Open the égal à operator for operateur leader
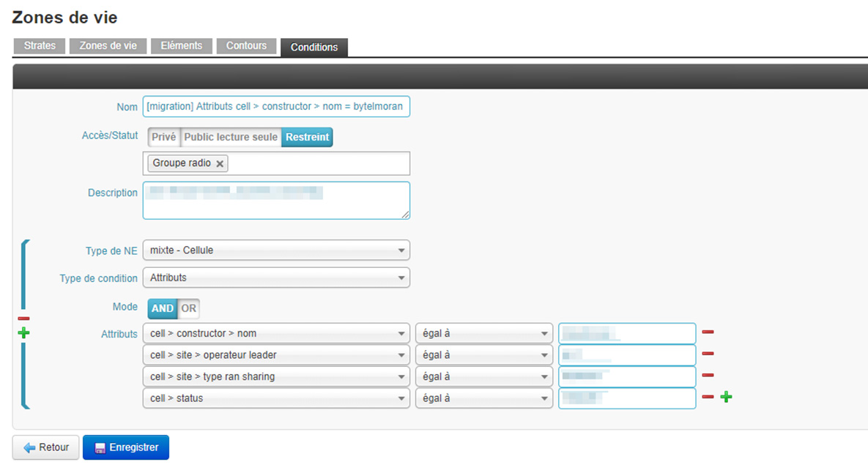 pyautogui.click(x=484, y=355)
